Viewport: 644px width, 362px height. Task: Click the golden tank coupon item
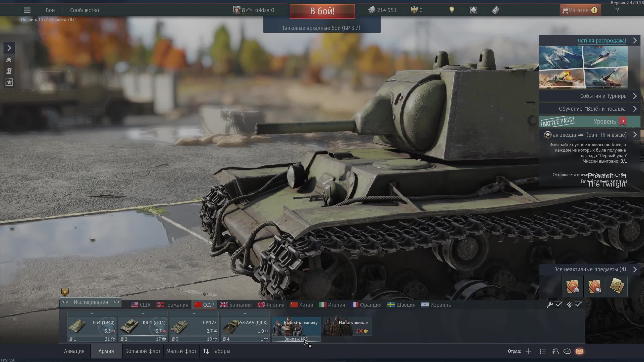tap(617, 286)
